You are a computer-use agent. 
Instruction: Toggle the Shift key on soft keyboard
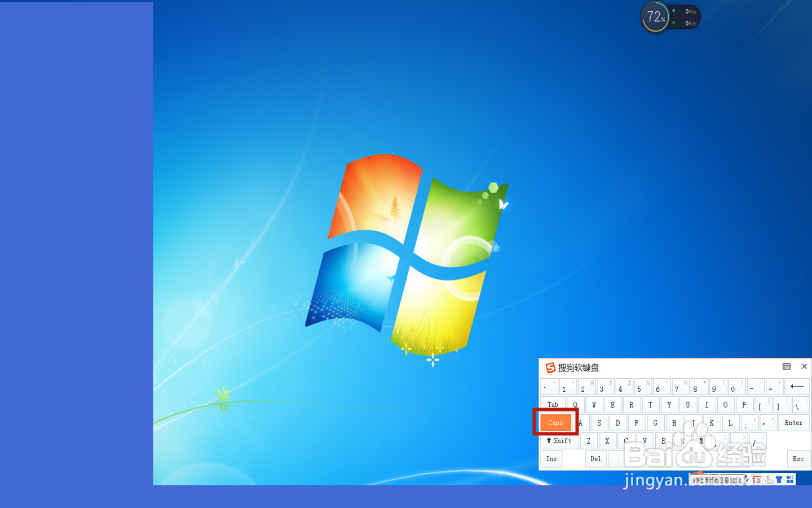[x=559, y=441]
